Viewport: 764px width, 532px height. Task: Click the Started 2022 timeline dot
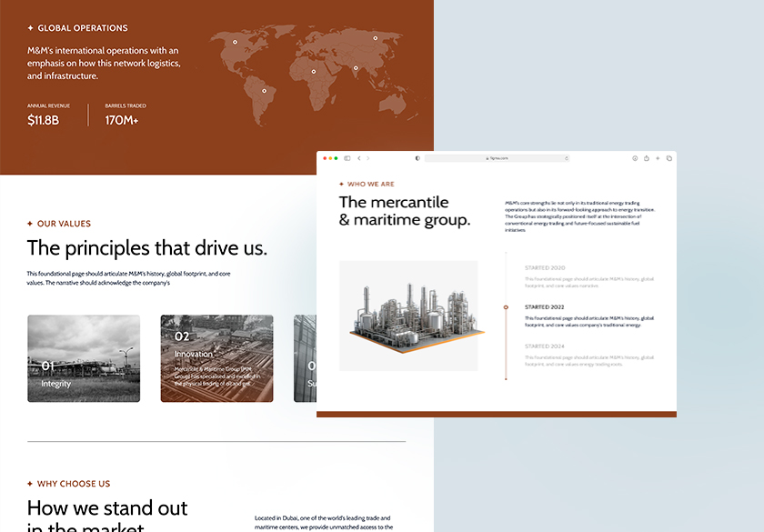(x=506, y=307)
